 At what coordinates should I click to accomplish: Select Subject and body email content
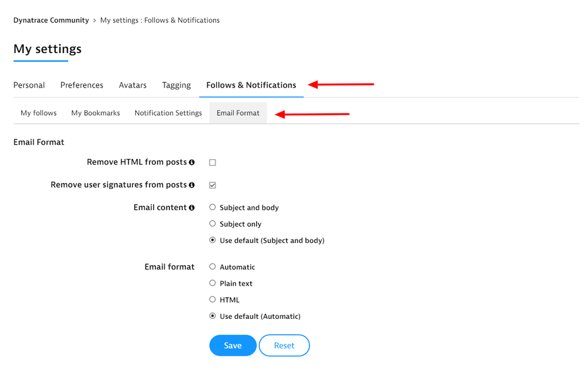click(x=212, y=208)
